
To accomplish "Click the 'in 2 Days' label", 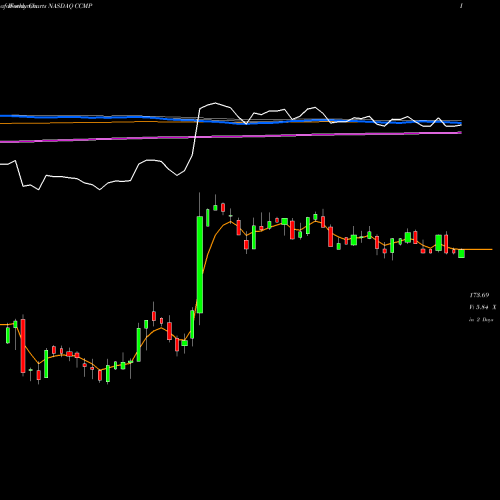I will pos(481,320).
